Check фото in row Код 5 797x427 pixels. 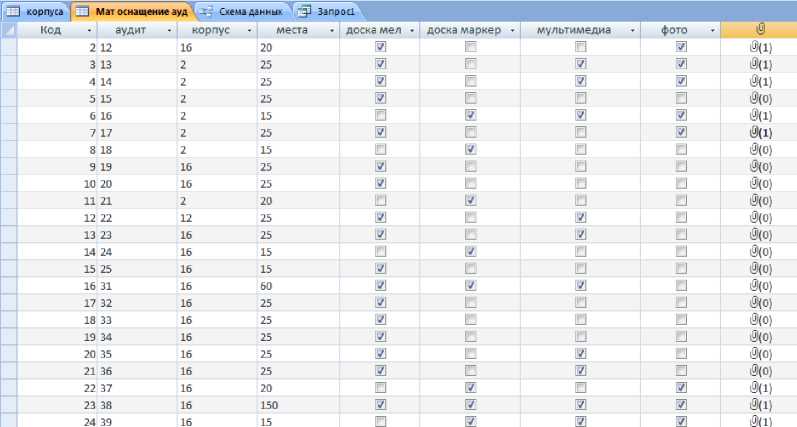[x=682, y=98]
